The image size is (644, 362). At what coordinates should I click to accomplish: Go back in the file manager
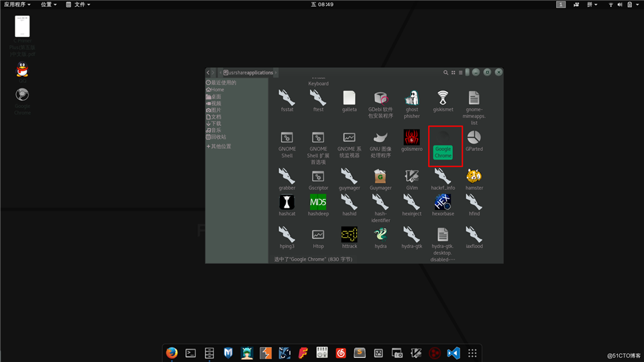click(208, 72)
